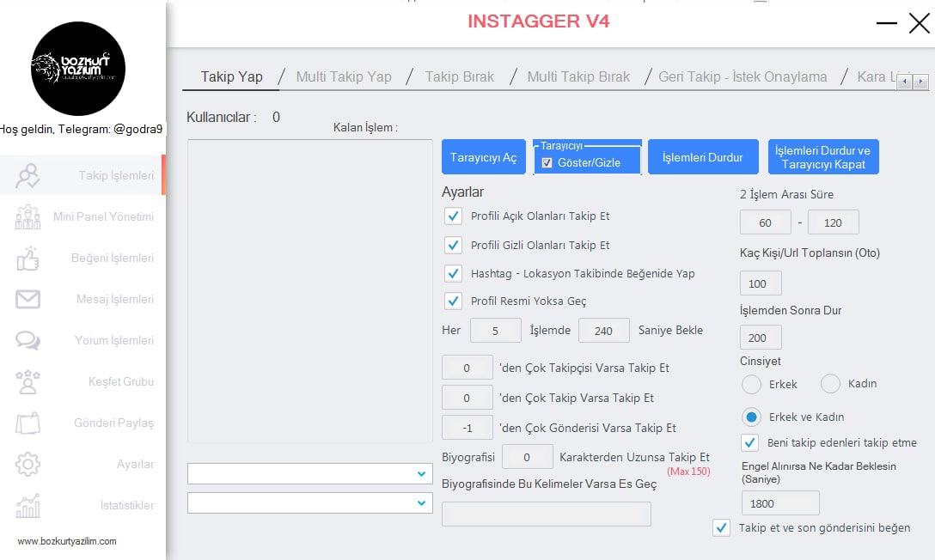This screenshot has height=560, width=935.
Task: Uncheck Profili Gizli Olanları Takip Et
Action: [x=453, y=245]
